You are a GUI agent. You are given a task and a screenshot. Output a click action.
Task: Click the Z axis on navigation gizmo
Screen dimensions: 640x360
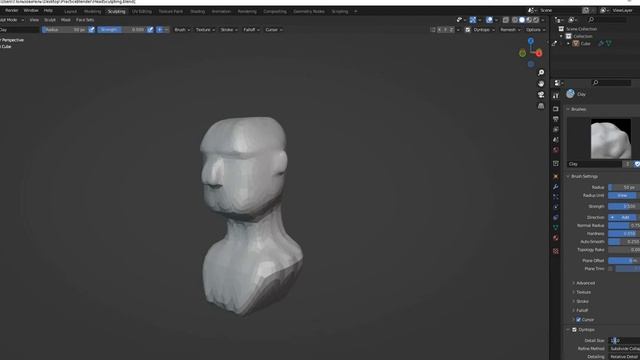pyautogui.click(x=531, y=41)
